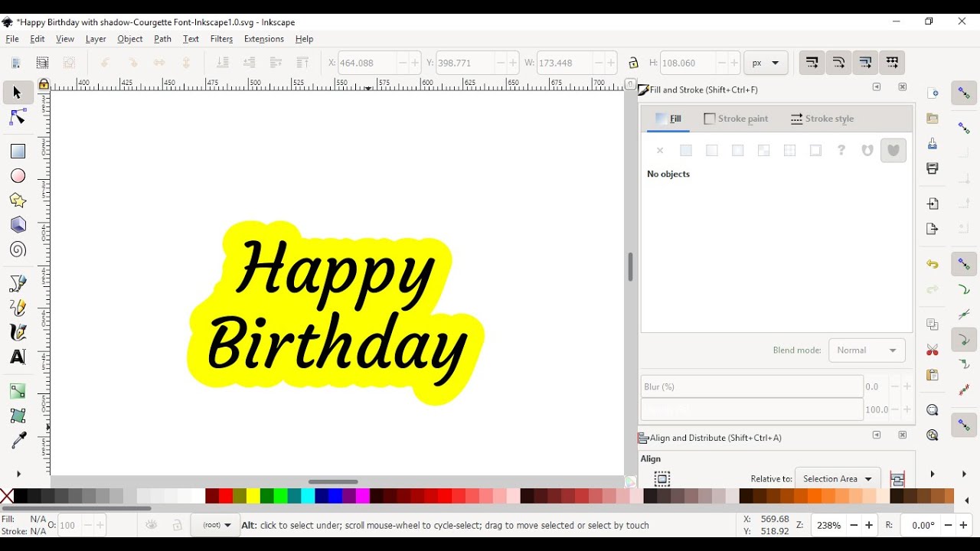Click the Import icon in right toolbar

click(933, 204)
